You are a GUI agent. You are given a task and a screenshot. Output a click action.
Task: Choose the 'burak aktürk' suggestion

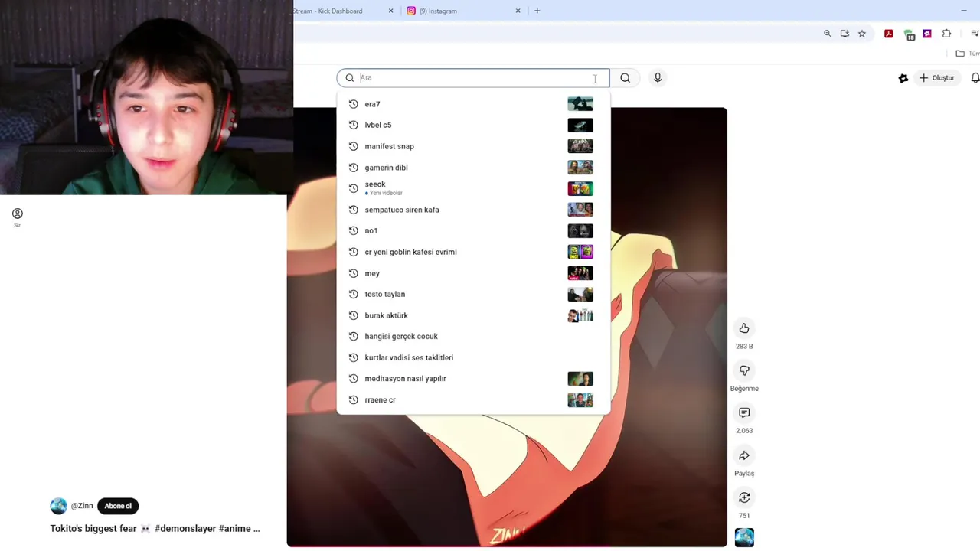[473, 315]
